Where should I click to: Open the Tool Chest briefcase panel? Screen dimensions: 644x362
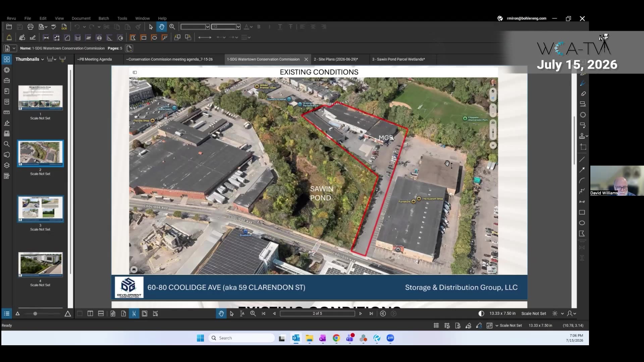click(7, 80)
